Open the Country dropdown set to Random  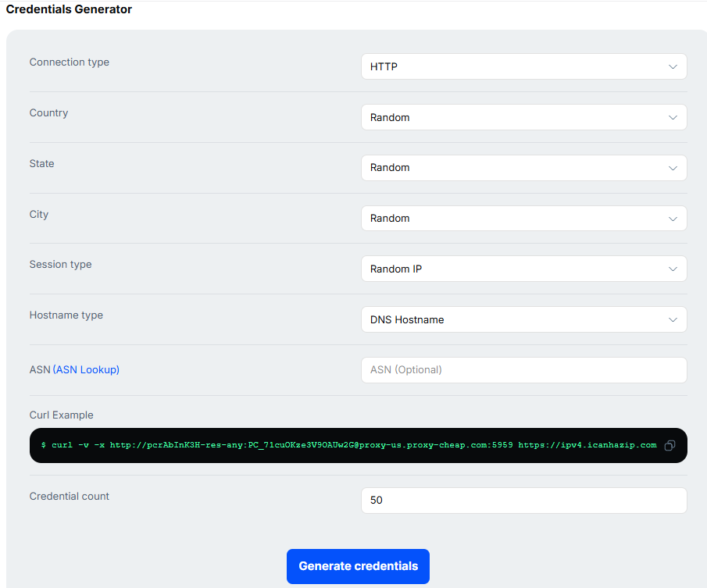pyautogui.click(x=523, y=117)
